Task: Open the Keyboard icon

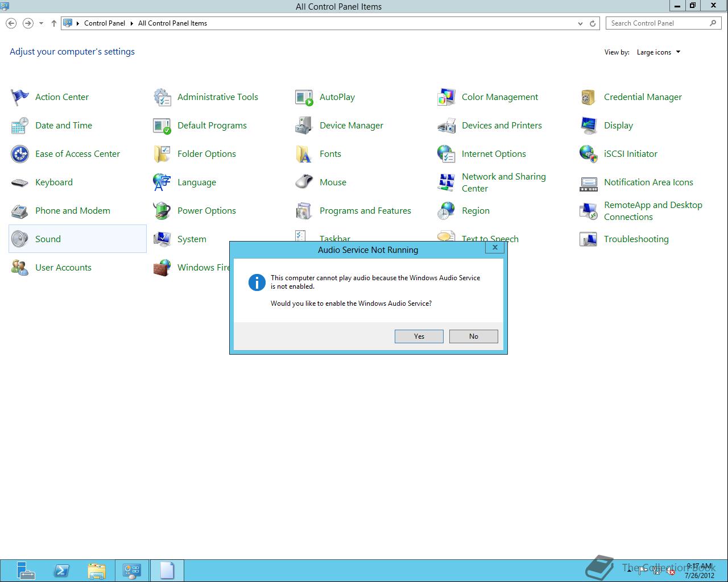Action: coord(20,182)
